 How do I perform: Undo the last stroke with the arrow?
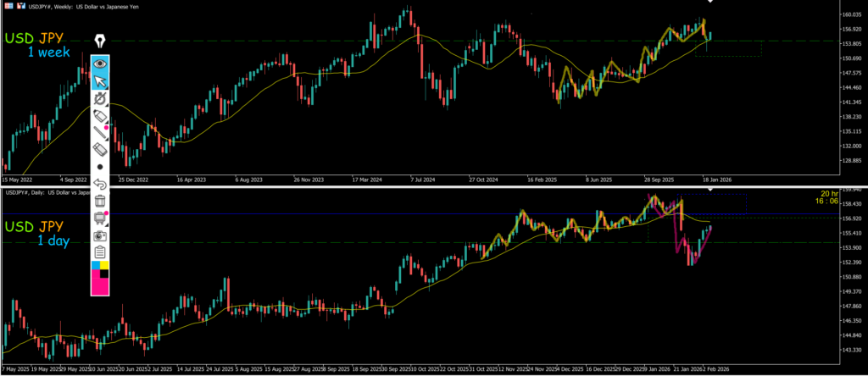click(x=101, y=184)
